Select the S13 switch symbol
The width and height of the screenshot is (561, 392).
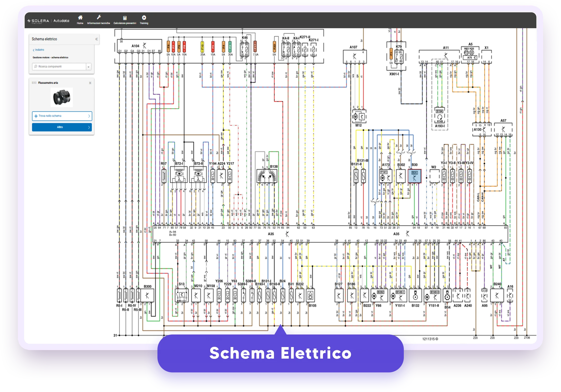[x=182, y=296]
